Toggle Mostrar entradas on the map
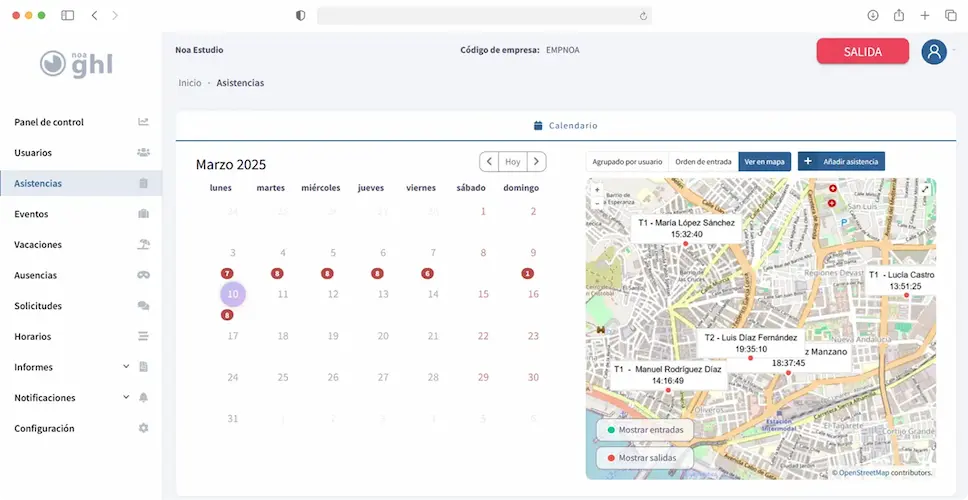968x500 pixels. tap(645, 430)
